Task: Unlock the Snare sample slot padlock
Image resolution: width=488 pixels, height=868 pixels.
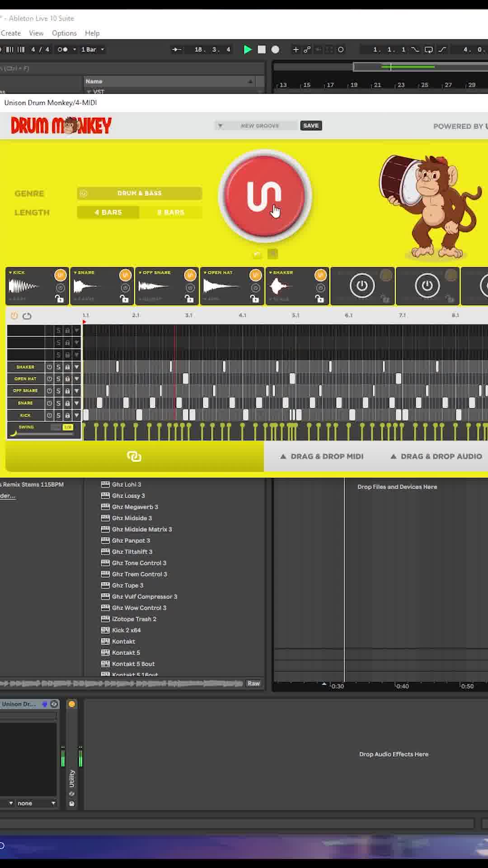Action: click(124, 298)
